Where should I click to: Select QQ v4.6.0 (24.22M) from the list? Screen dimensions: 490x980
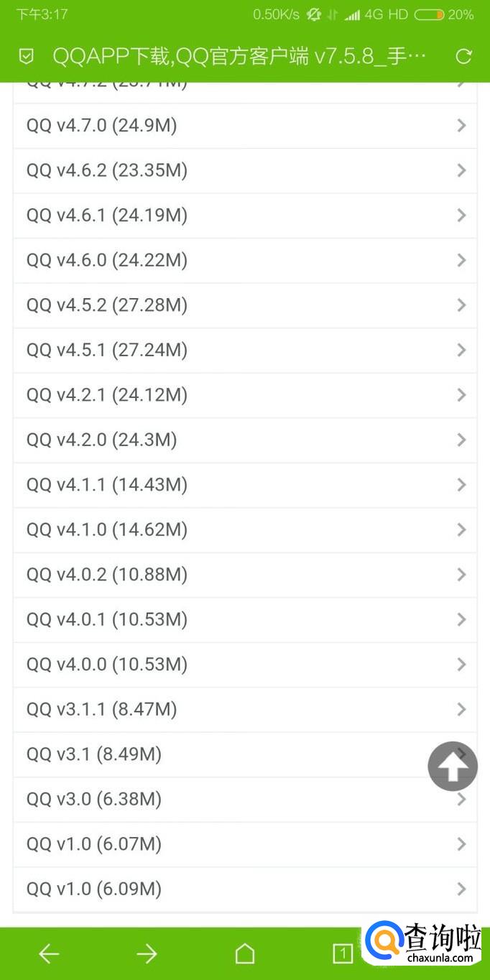tap(107, 260)
